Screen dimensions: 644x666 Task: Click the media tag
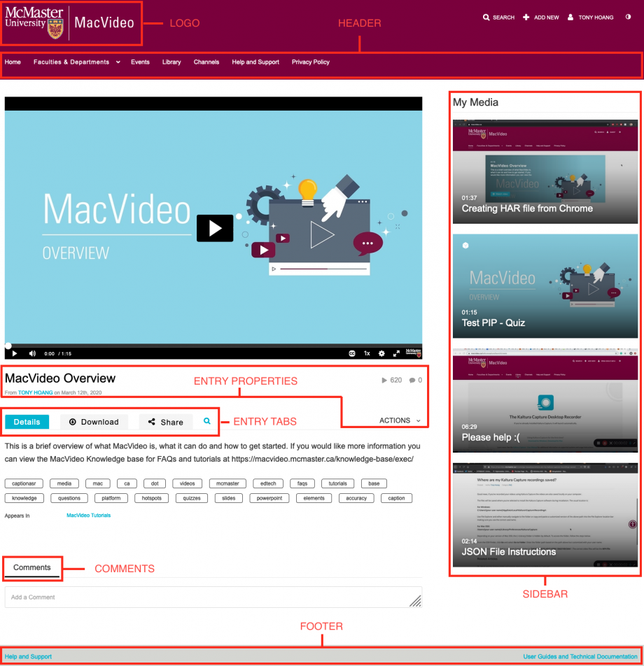(64, 483)
